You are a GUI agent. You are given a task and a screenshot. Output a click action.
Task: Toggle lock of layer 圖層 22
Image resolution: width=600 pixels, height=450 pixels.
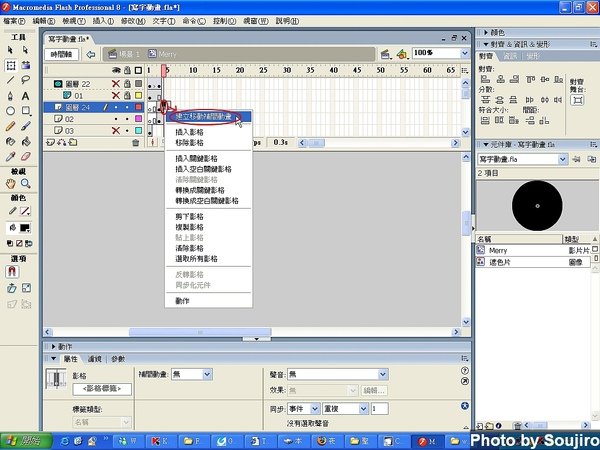tap(127, 83)
